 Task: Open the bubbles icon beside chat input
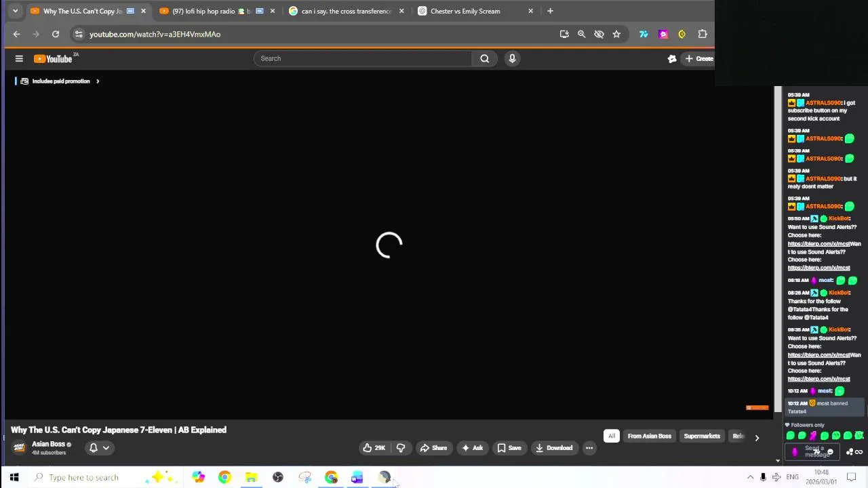coord(850,452)
